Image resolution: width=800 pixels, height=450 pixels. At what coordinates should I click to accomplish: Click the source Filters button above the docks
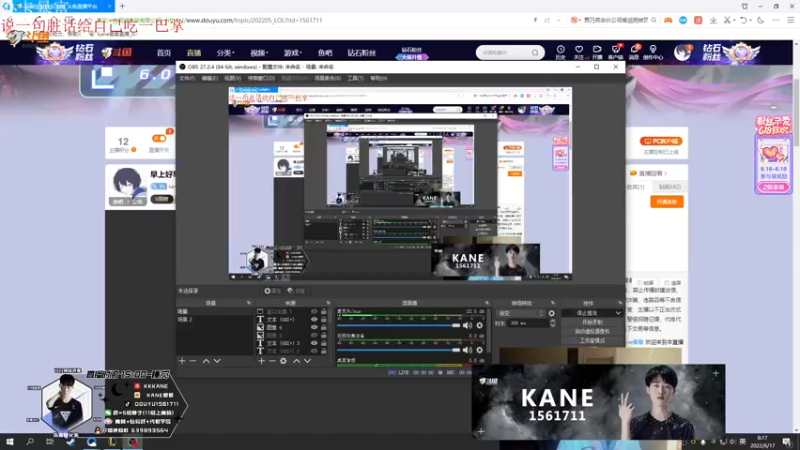coord(296,291)
